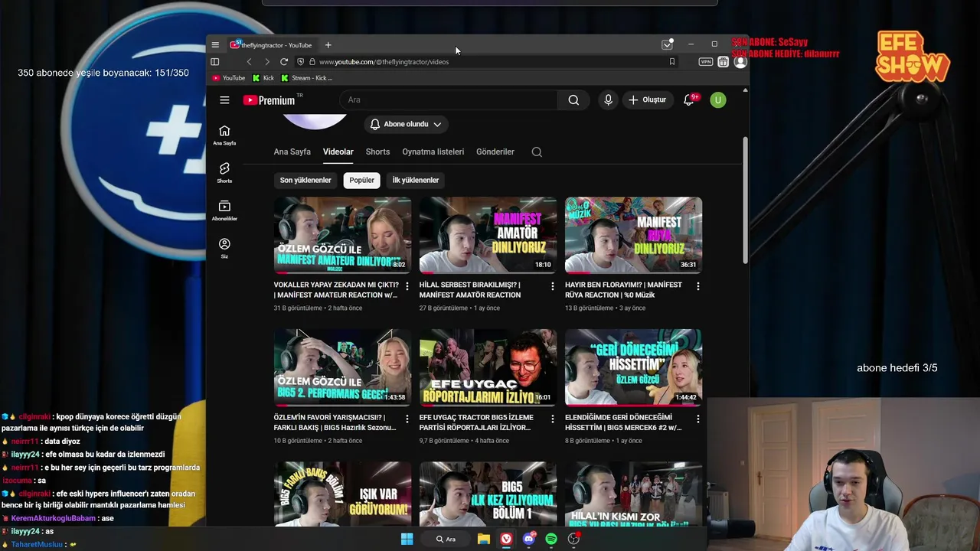
Task: Open YouTube bookmark in bookmarks bar
Action: [228, 78]
